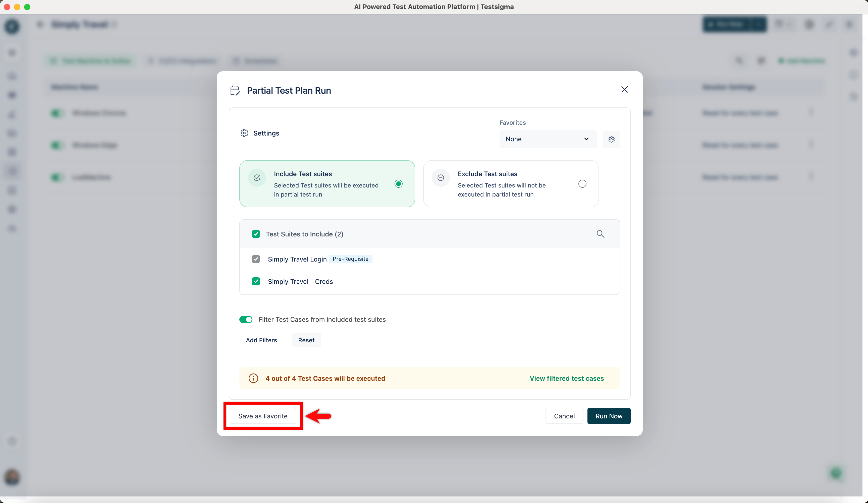
Task: Click the Favorites settings gear icon
Action: 611,139
